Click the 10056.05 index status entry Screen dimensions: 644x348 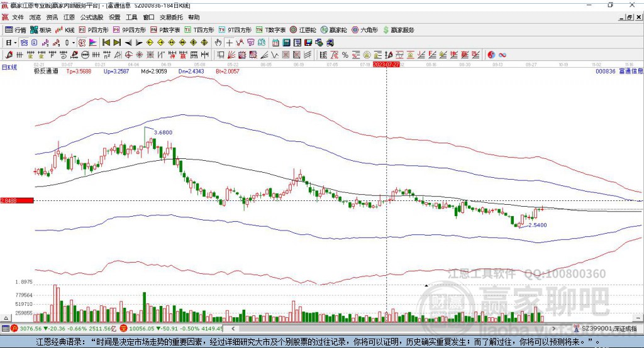point(172,329)
